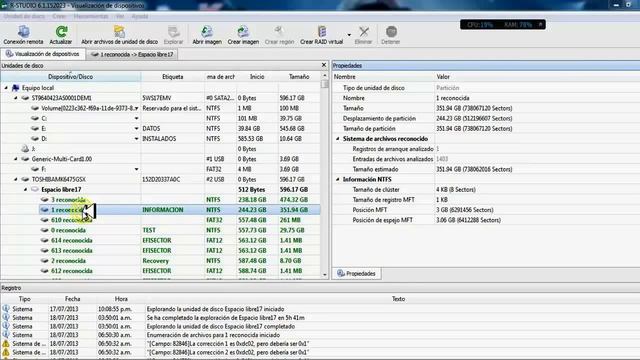Click the Generic-Multi-Card device icon
Screen dimensions: 640x360
click(25, 159)
